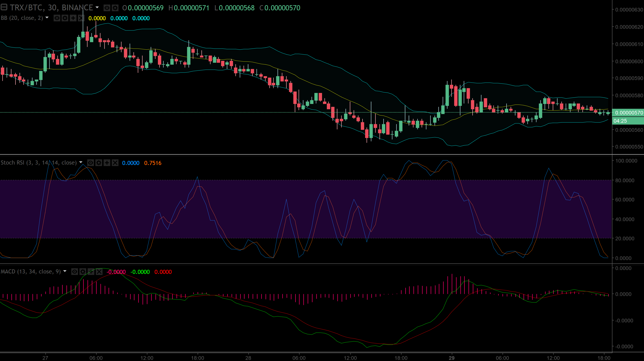Viewport: 644px width, 361px height.
Task: Click the Stoch RSI (3, 3, 14, 14, close) label
Action: [39, 163]
